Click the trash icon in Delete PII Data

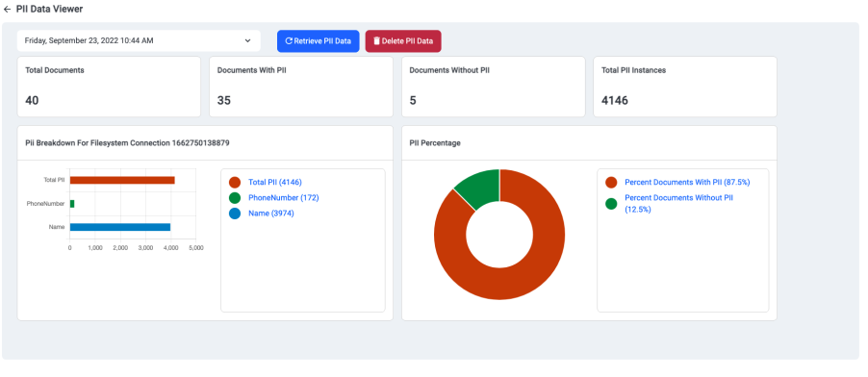[376, 41]
